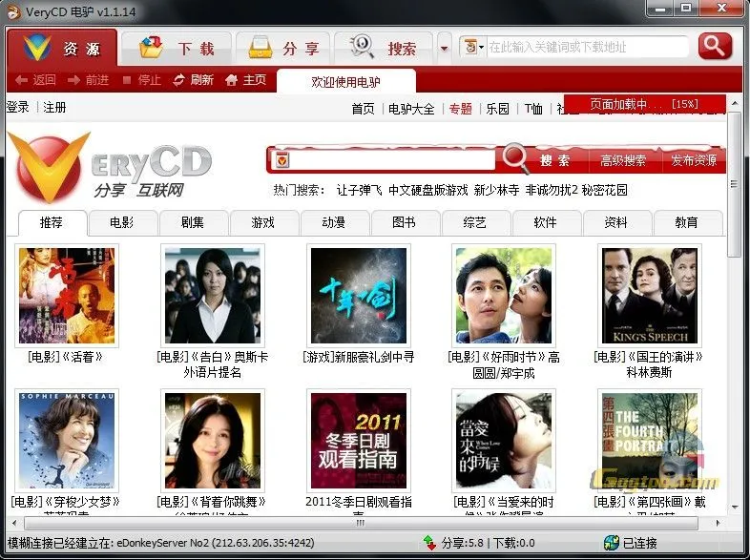Image resolution: width=750 pixels, height=560 pixels.
Task: Open the 资源 (Resources) main tab
Action: pos(62,48)
